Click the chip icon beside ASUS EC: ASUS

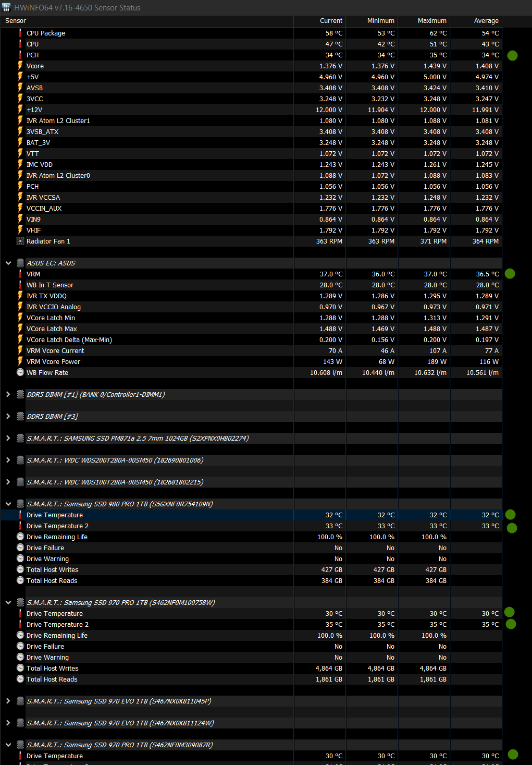point(20,263)
